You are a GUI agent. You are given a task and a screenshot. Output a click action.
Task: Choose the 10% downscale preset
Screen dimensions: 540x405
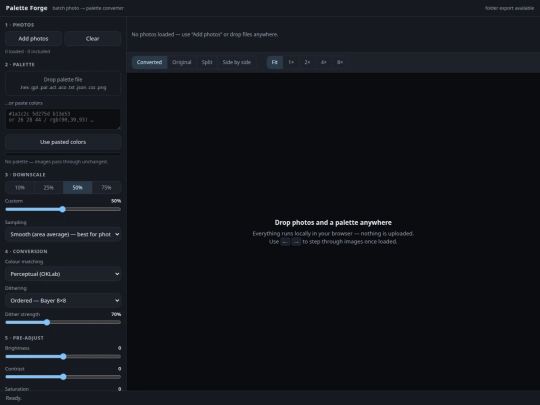(x=20, y=188)
